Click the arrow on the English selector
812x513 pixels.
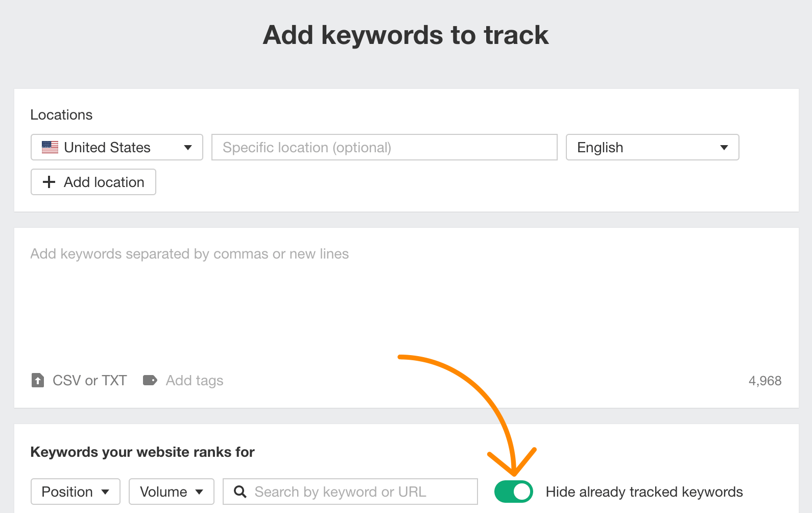pyautogui.click(x=724, y=148)
